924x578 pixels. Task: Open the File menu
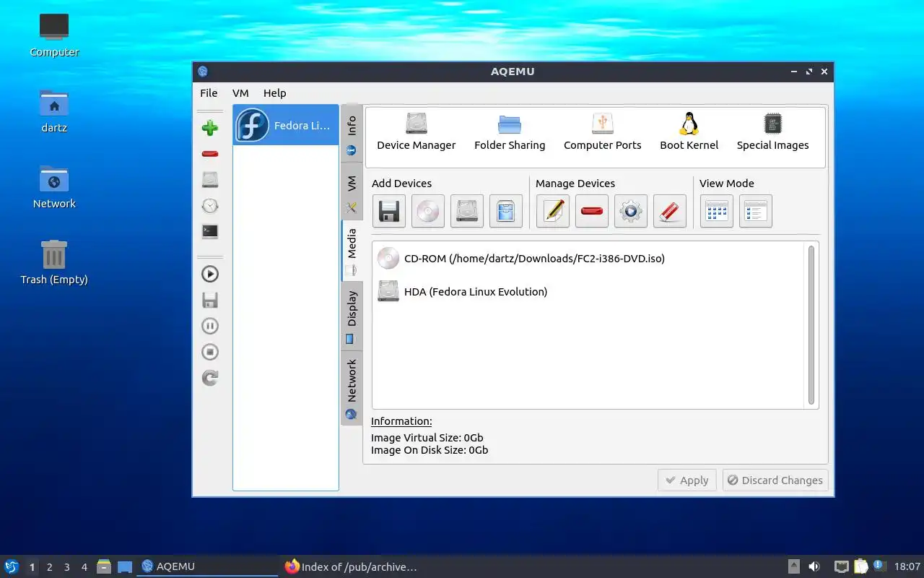coord(209,93)
